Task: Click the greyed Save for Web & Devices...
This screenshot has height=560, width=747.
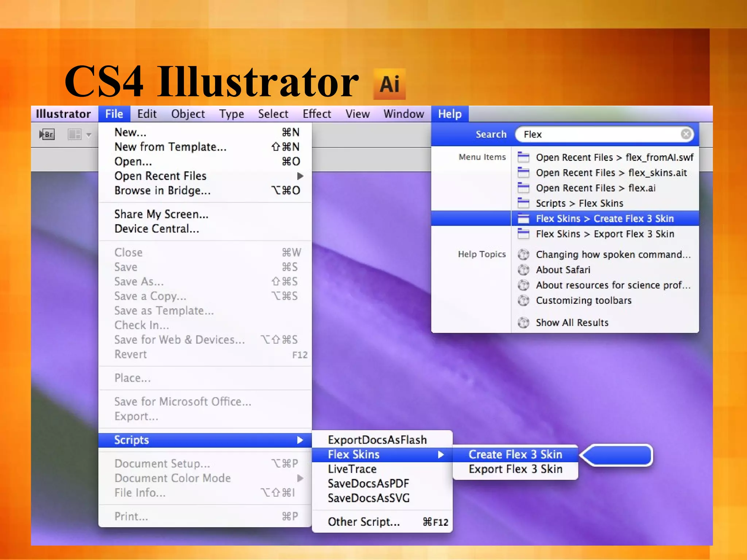Action: point(205,339)
